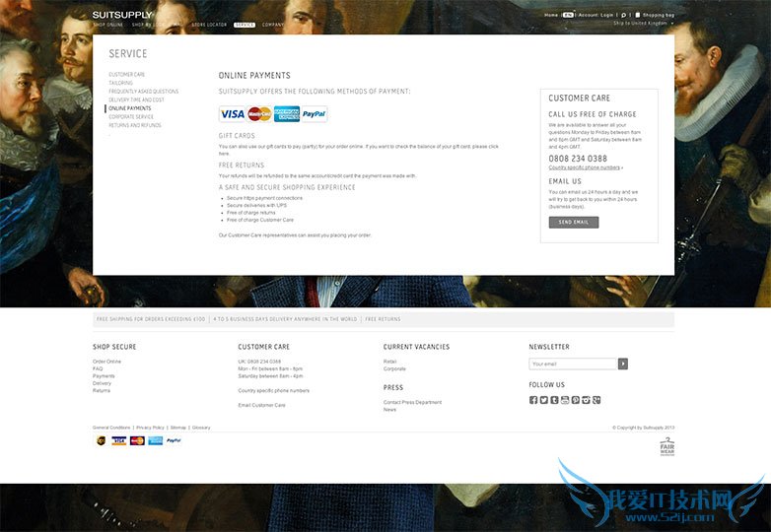Expand the Ship to United Kingdom dropdown

[643, 23]
